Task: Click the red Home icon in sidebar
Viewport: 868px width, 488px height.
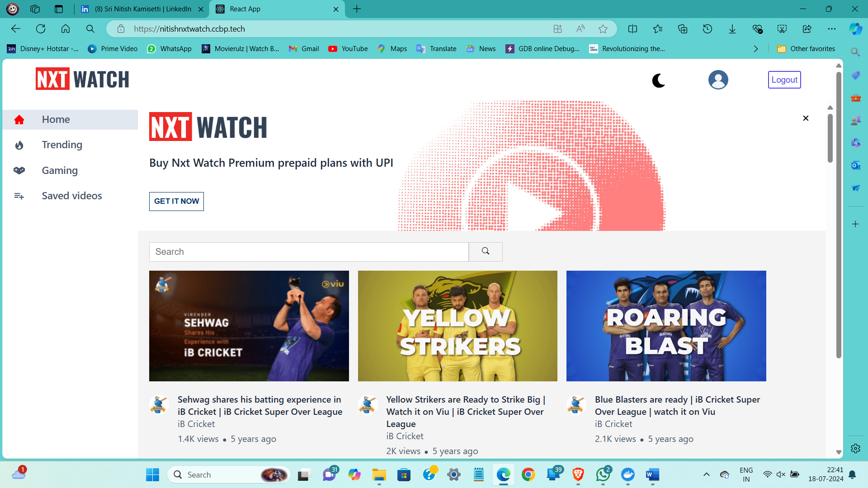Action: click(x=19, y=120)
